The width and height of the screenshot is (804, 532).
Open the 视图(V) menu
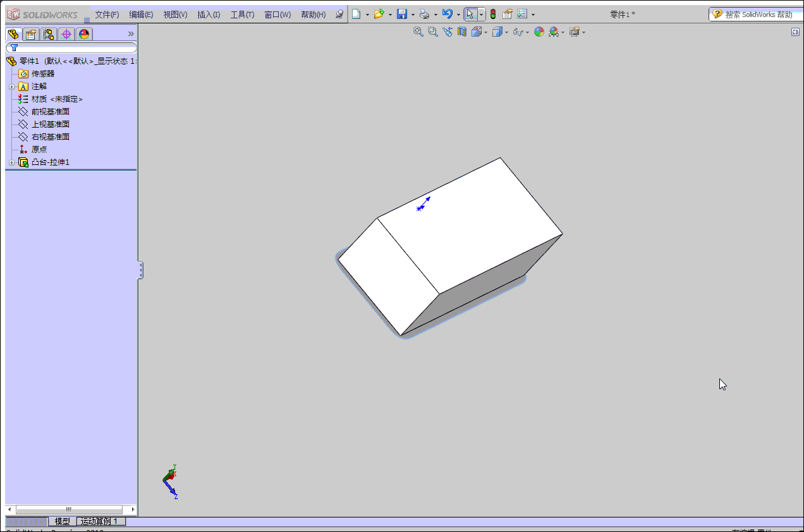click(175, 15)
